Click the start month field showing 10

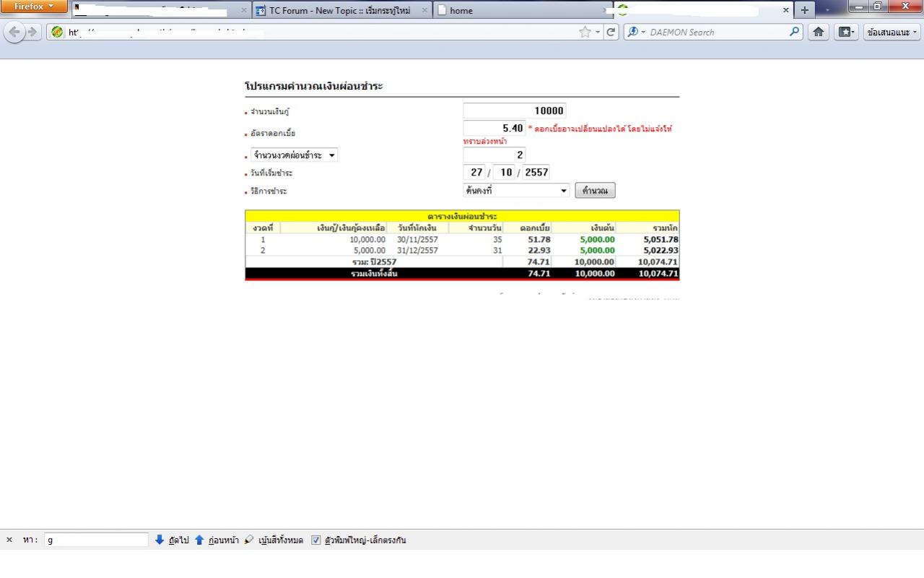click(505, 172)
